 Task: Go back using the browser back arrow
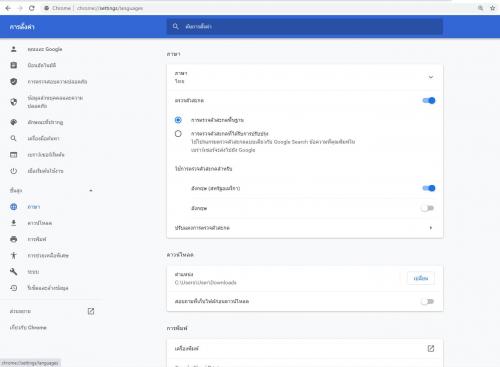tap(8, 8)
